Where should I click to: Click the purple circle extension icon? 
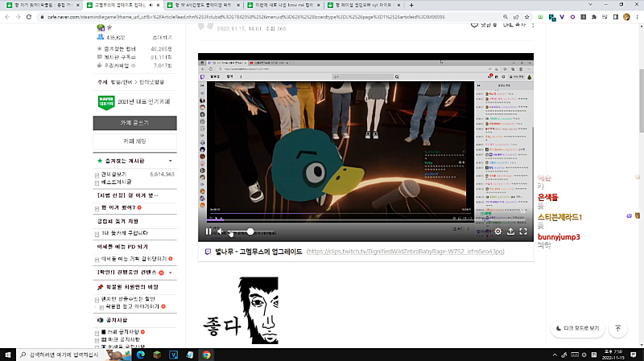point(572,17)
